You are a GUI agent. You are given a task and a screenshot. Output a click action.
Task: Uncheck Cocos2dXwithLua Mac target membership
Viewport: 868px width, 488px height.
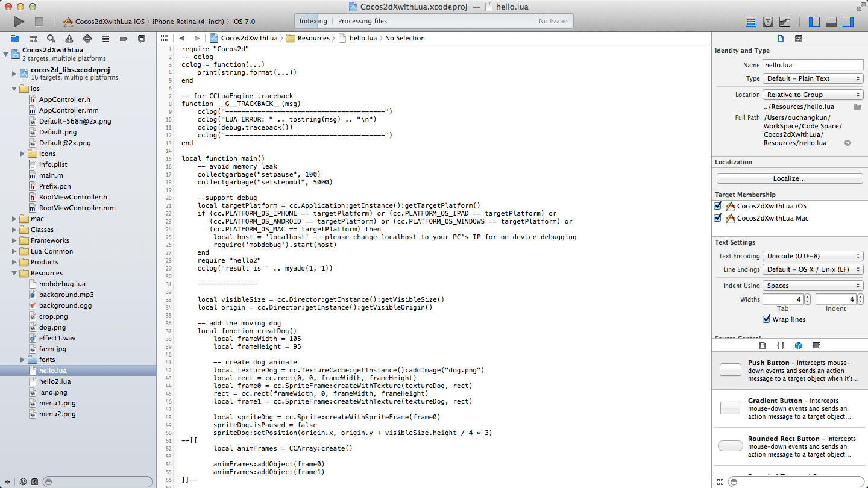(717, 218)
